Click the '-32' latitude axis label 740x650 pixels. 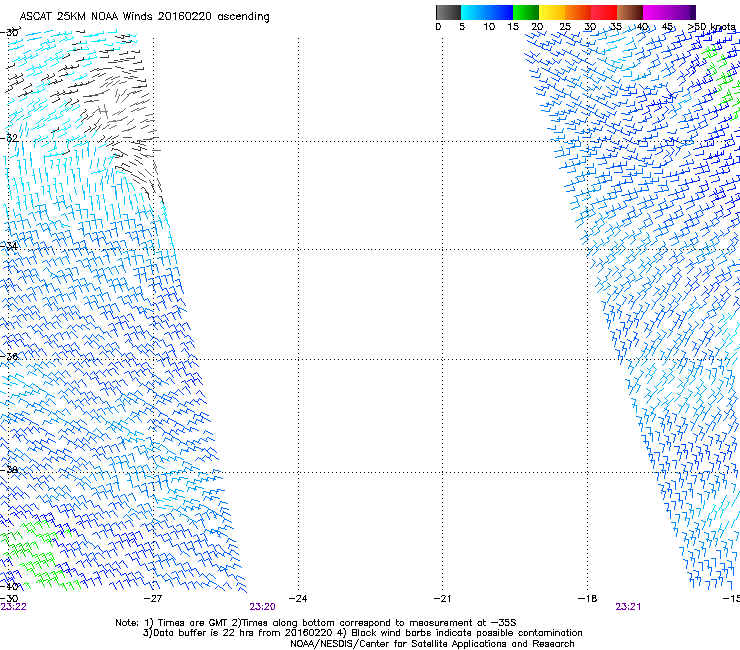point(9,138)
